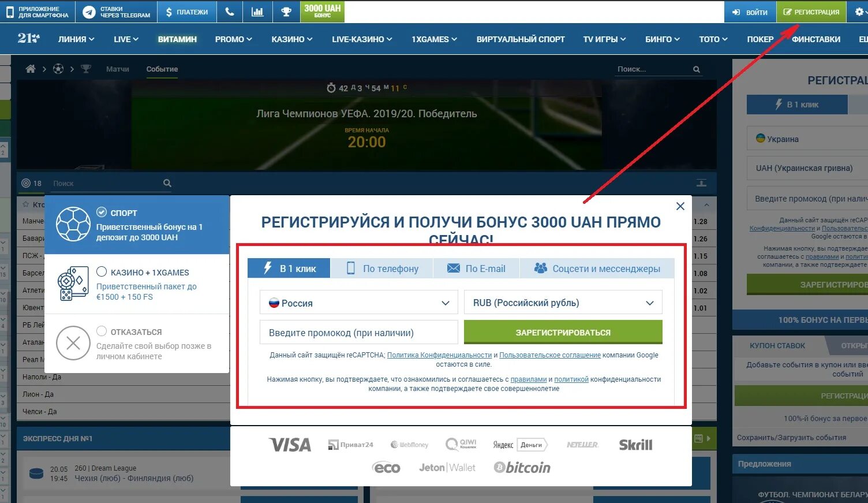This screenshot has height=503, width=868.
Task: Expand the Live-Казино menu
Action: tap(362, 39)
